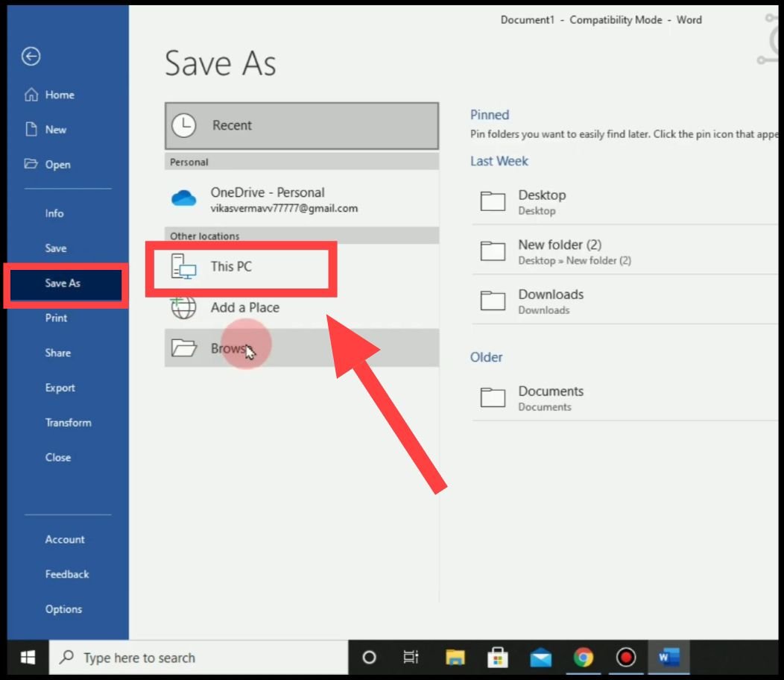
Task: Click the New folder (2) folder icon
Action: pos(493,251)
